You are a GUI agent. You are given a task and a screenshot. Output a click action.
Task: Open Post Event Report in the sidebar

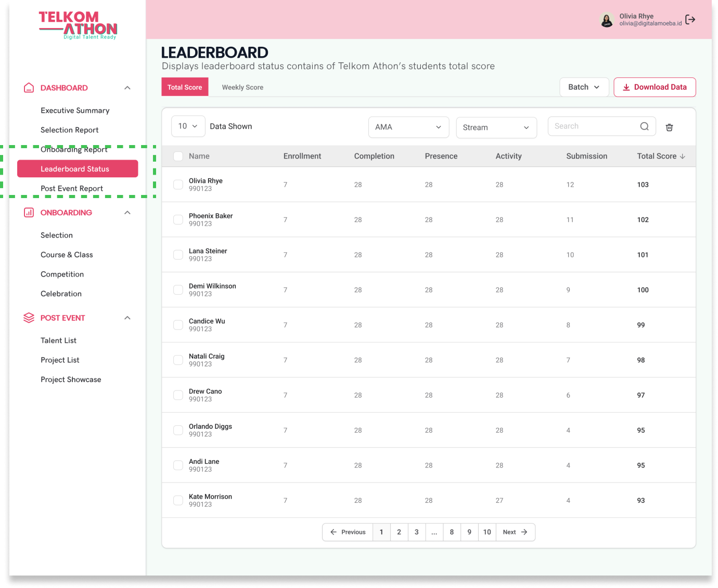tap(72, 189)
